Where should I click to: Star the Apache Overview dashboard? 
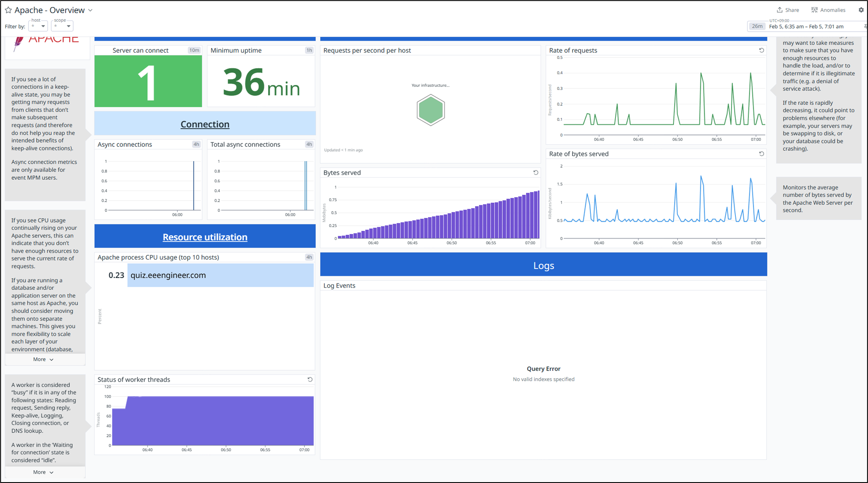[x=8, y=10]
